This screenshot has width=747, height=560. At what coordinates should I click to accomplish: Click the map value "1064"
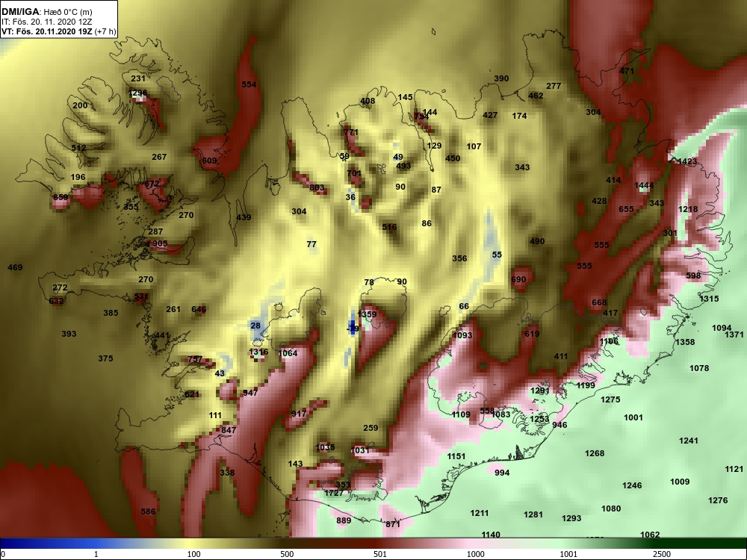pos(288,353)
